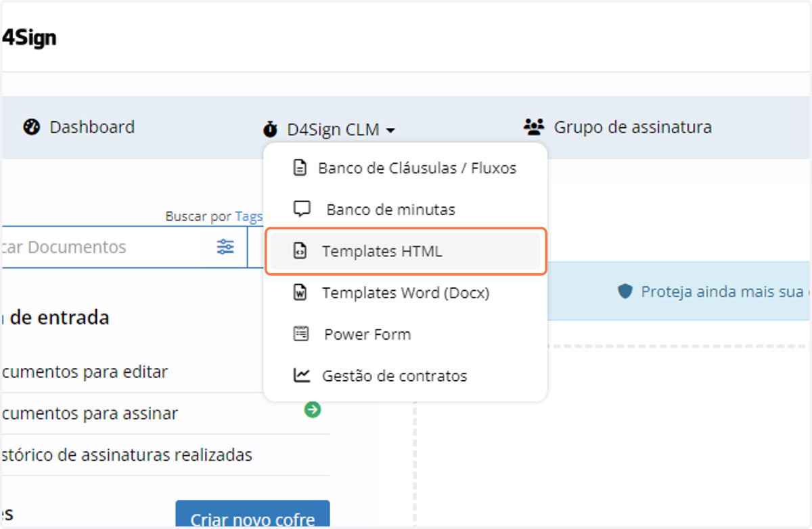The image size is (812, 529).
Task: Open Gestão de contratos item
Action: pyautogui.click(x=405, y=375)
